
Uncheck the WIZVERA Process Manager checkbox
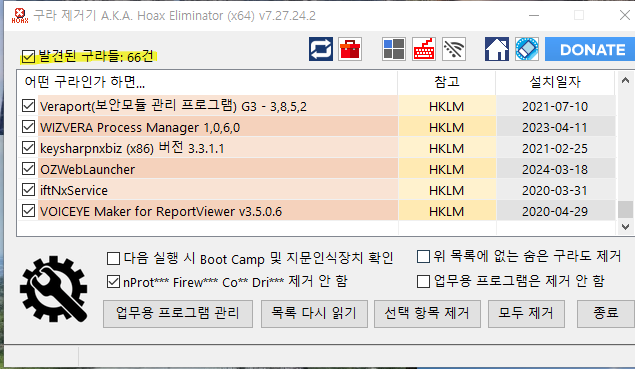point(28,127)
